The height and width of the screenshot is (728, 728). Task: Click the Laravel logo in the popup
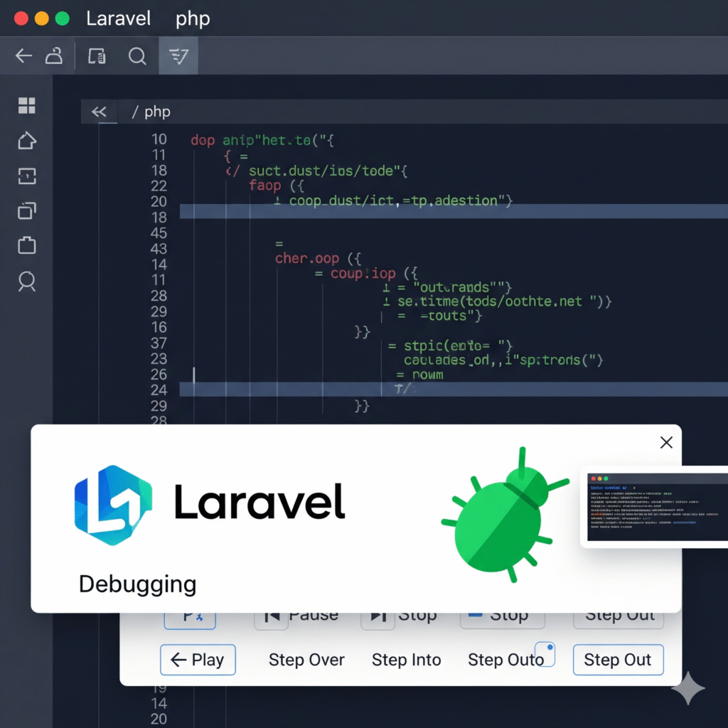(x=113, y=505)
